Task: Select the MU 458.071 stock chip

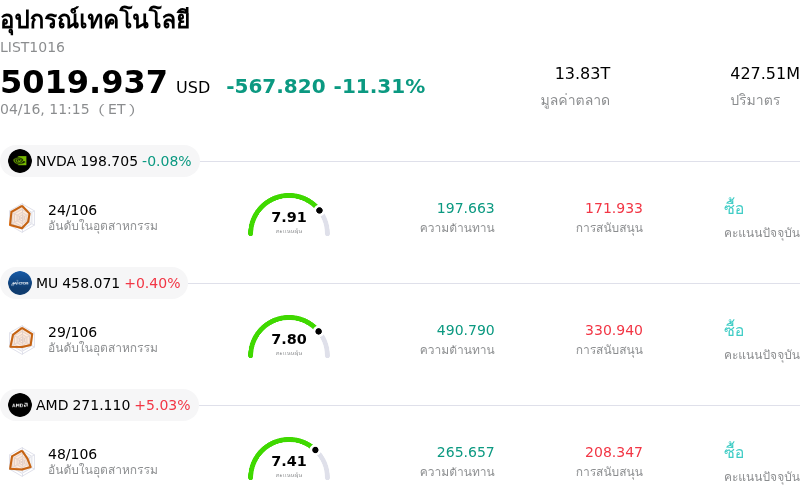Action: [95, 283]
